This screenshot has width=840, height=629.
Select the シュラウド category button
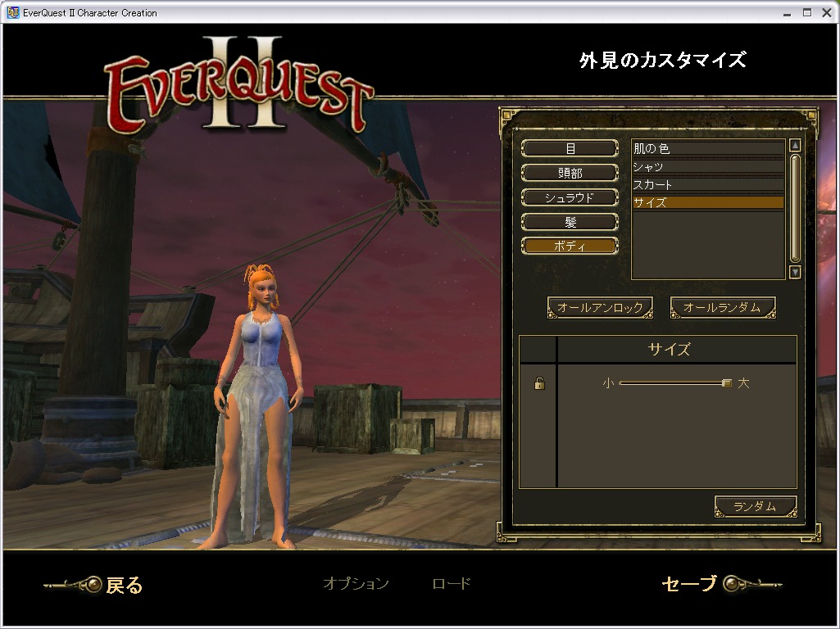pos(570,197)
